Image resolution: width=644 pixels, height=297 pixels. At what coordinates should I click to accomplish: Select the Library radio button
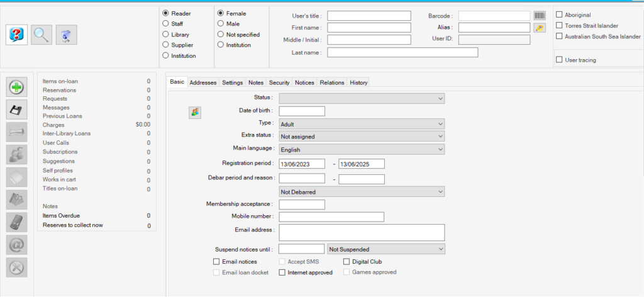pos(165,35)
